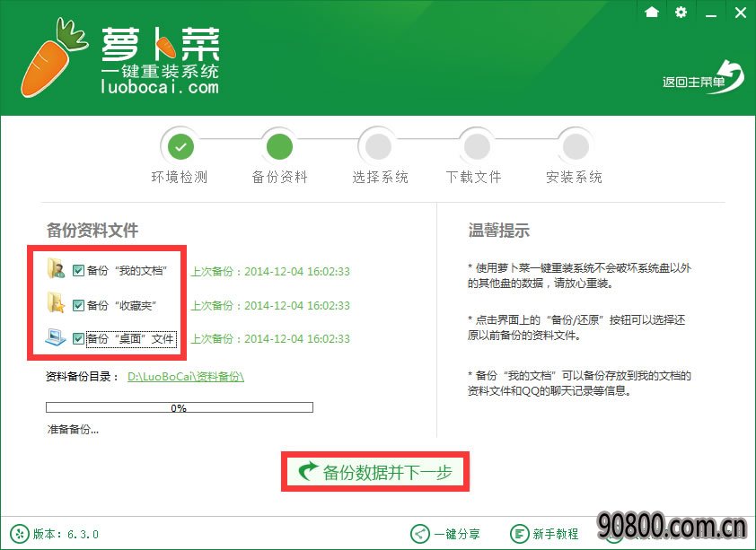The height and width of the screenshot is (550, 756).
Task: Select the 环境检测 step circle
Action: pyautogui.click(x=180, y=146)
